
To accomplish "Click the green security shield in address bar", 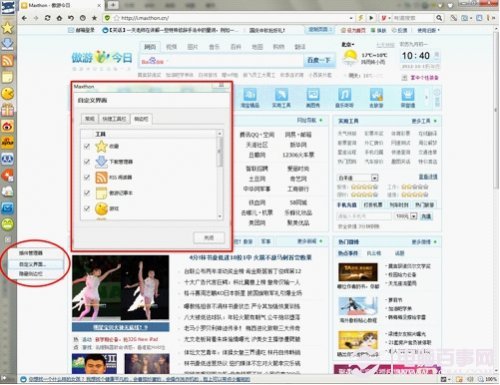I will click(107, 18).
